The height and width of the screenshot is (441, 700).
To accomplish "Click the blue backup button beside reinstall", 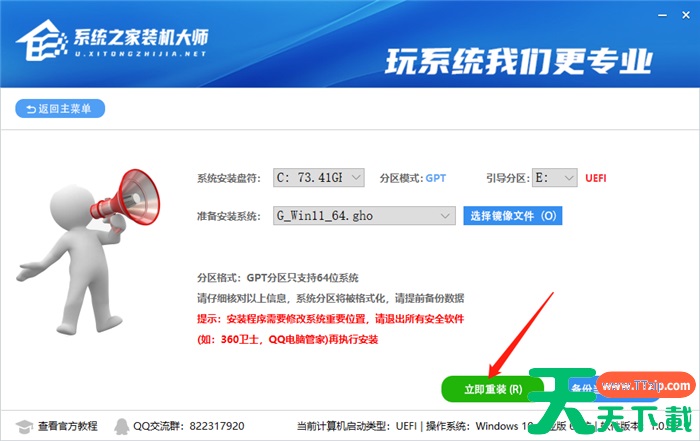I will click(582, 387).
